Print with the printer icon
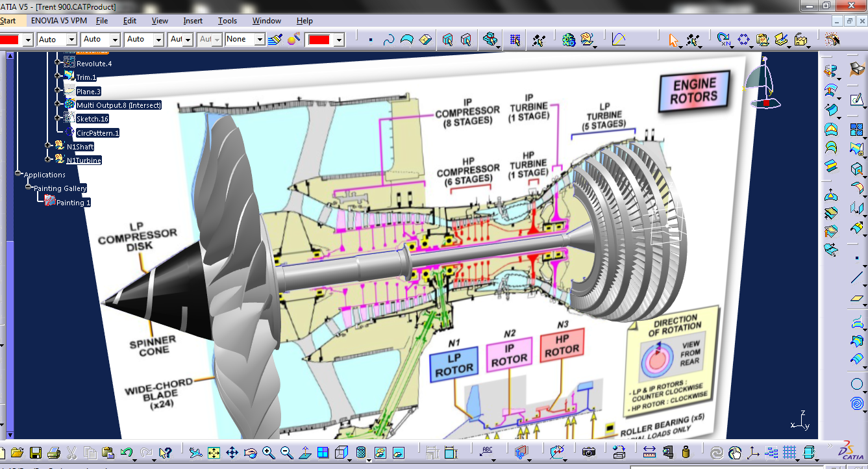This screenshot has height=469, width=868. (x=54, y=453)
